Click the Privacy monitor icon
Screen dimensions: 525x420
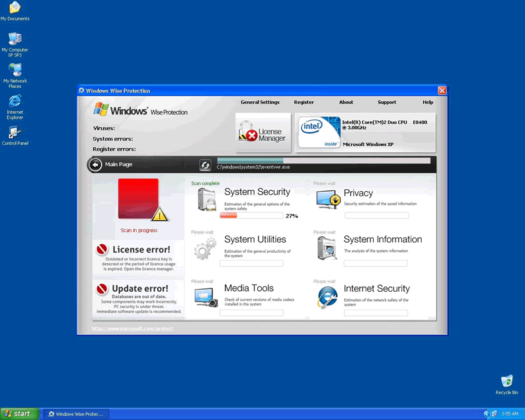(328, 200)
